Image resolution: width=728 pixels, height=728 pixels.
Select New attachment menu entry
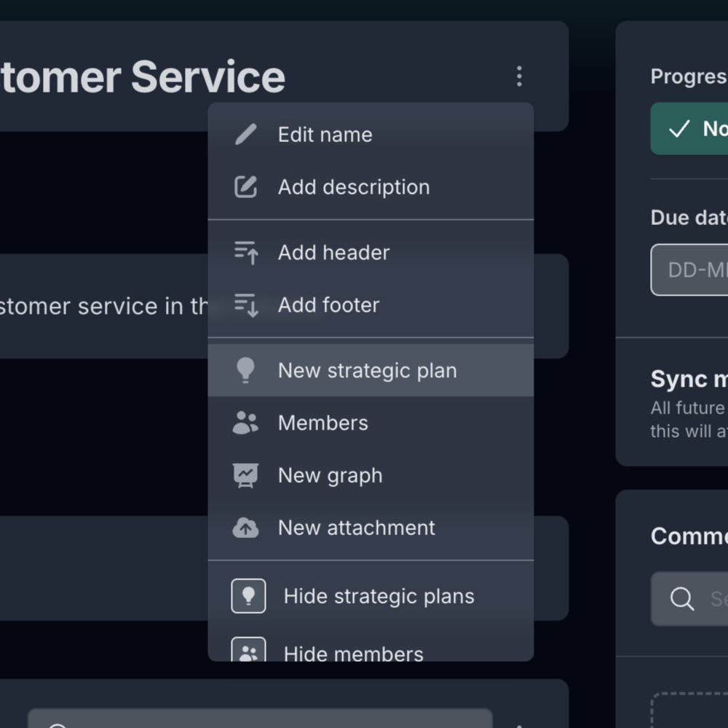click(x=371, y=528)
